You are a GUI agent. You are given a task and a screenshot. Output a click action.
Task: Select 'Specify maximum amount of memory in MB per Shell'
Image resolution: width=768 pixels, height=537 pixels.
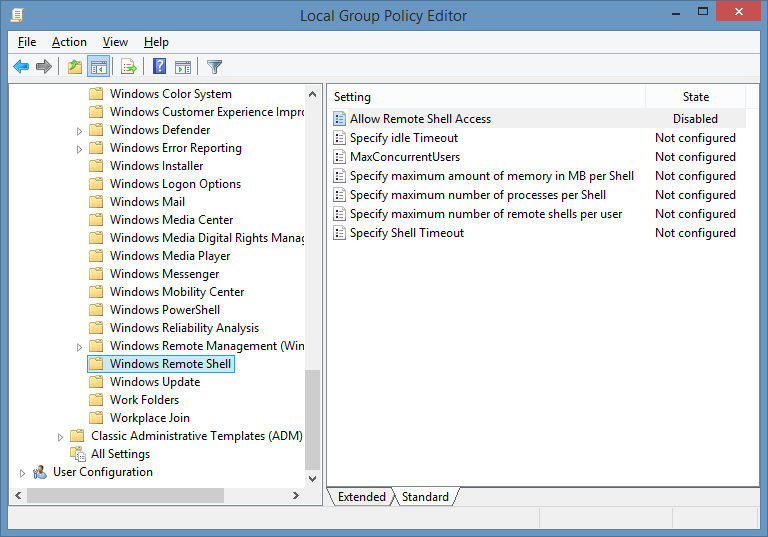pyautogui.click(x=492, y=175)
